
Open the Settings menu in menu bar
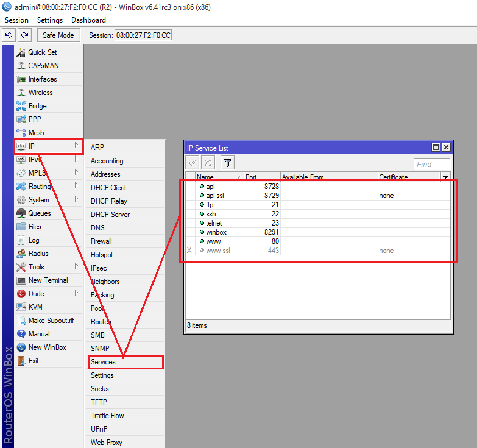pyautogui.click(x=50, y=20)
